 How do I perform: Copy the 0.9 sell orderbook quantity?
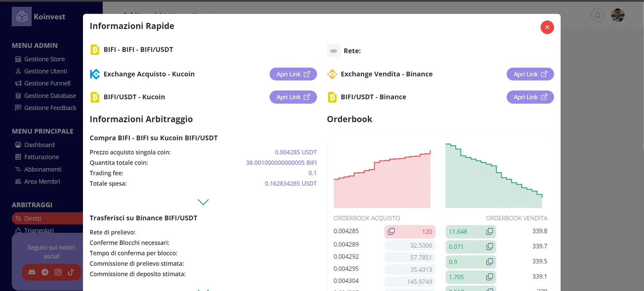pos(489,262)
